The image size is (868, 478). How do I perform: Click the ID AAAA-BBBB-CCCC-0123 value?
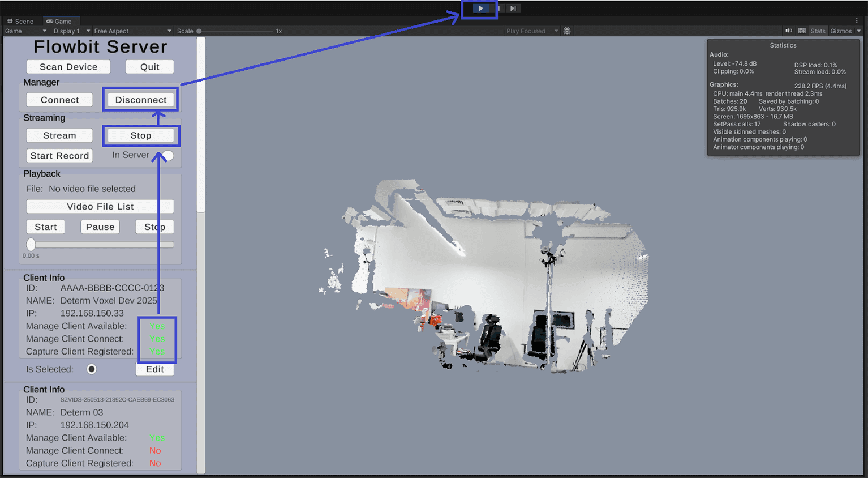(x=112, y=288)
